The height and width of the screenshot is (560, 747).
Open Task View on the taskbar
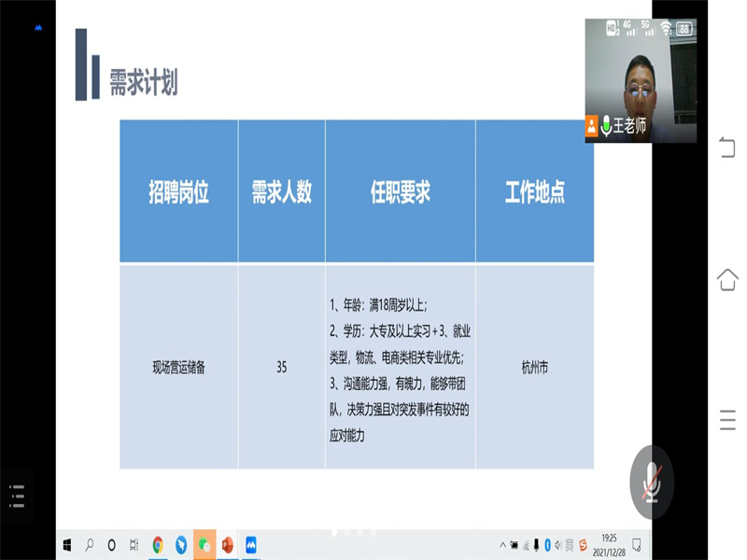pyautogui.click(x=134, y=544)
